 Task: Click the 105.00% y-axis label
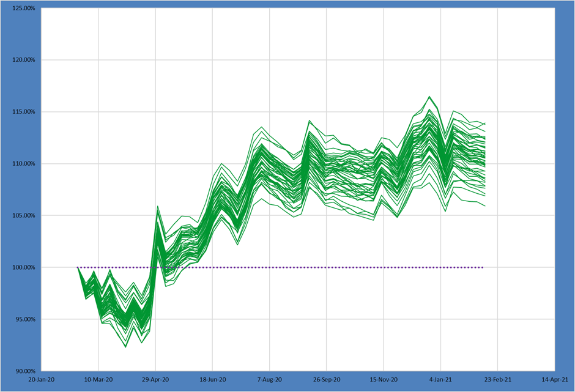[x=24, y=215]
